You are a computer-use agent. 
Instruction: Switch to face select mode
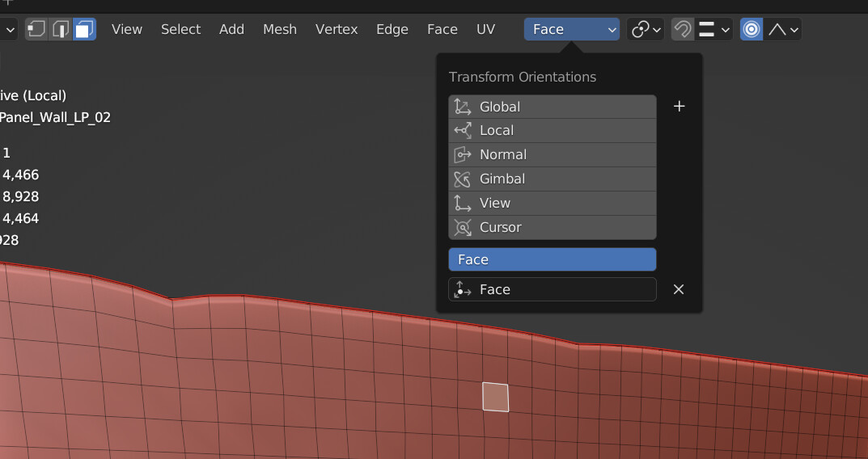click(84, 29)
